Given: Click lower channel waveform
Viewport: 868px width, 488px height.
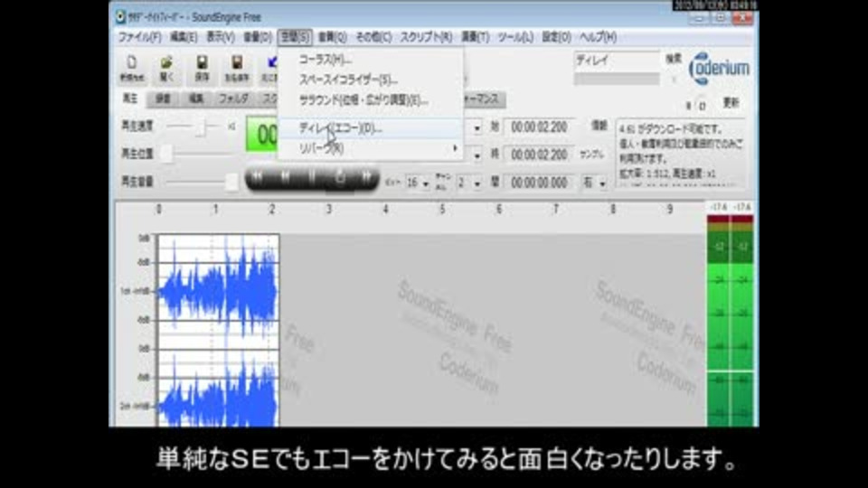Looking at the screenshot, I should (x=218, y=388).
